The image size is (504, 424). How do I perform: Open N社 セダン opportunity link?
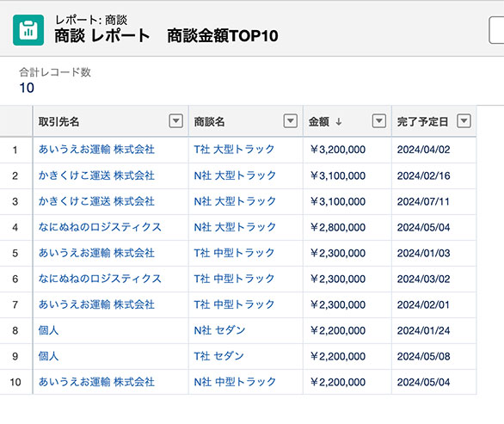coord(219,330)
